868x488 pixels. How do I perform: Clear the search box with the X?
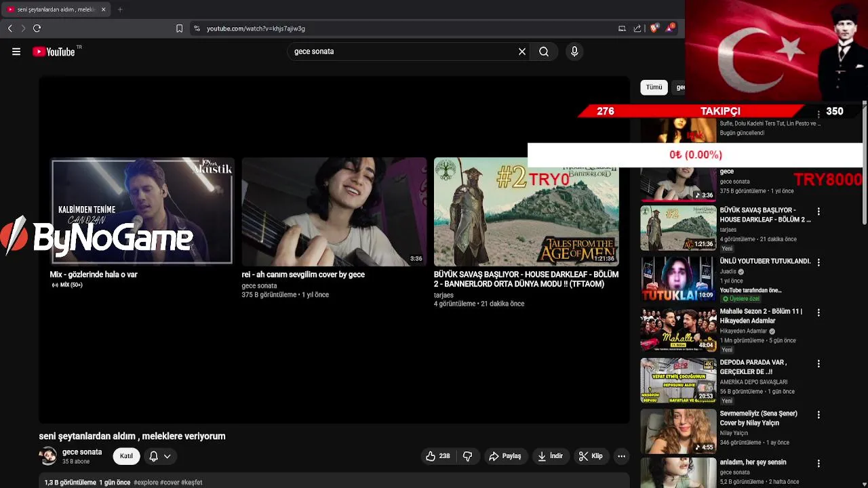click(x=522, y=52)
